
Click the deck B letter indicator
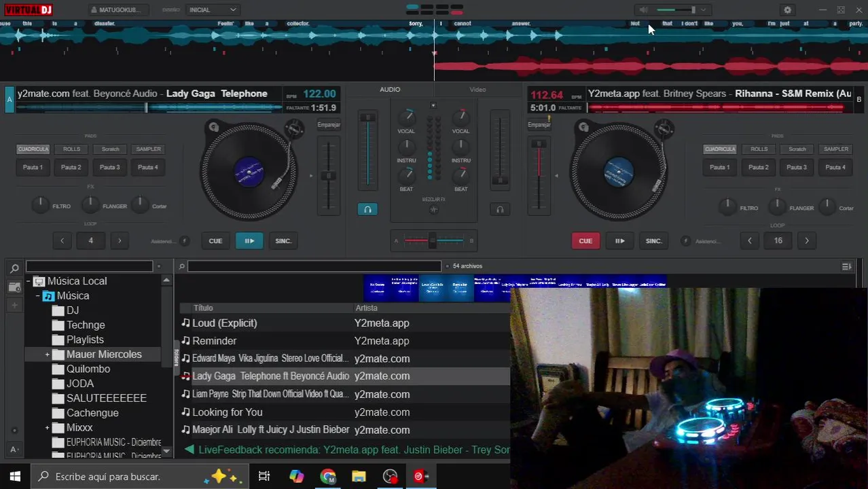[859, 99]
